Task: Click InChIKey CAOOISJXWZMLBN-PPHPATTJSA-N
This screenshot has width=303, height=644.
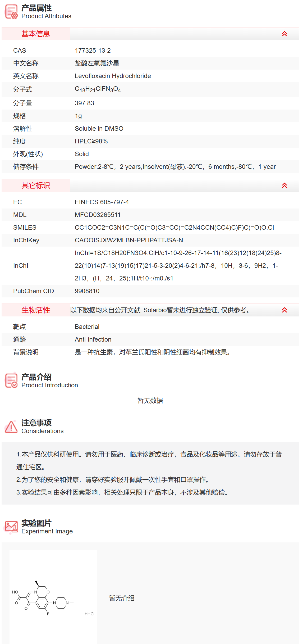Action: (129, 240)
